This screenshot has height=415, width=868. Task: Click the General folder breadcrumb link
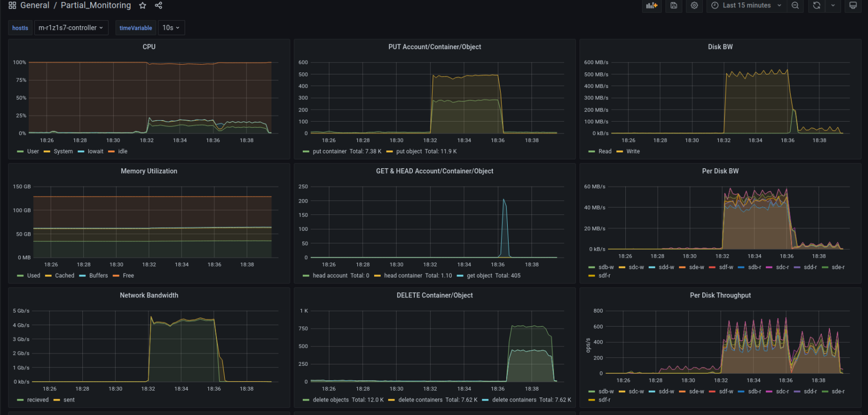(x=35, y=5)
